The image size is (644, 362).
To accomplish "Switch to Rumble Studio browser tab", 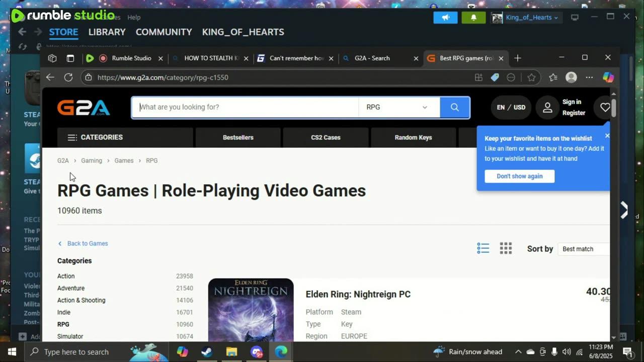I will coord(125,58).
